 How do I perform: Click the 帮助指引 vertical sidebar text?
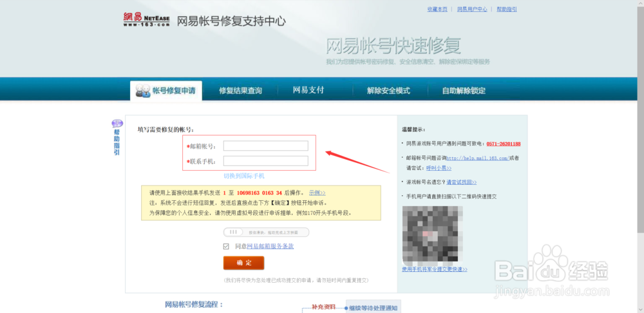pyautogui.click(x=117, y=142)
